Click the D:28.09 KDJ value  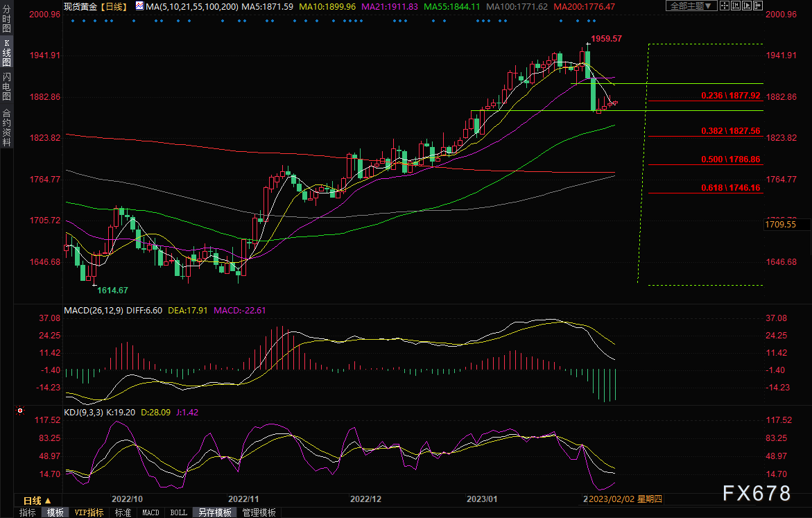click(x=155, y=413)
